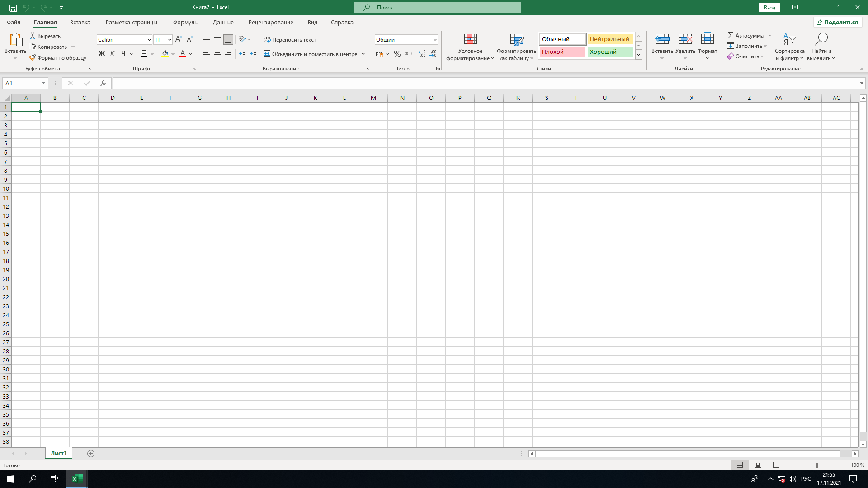Click the Формат cells icon
Viewport: 868px width, 488px height.
[x=708, y=39]
